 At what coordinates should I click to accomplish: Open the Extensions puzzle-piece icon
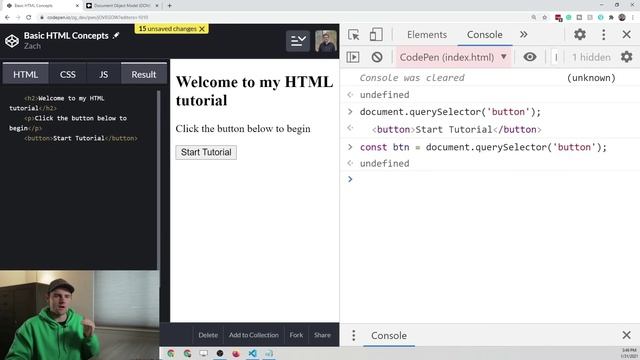[611, 18]
